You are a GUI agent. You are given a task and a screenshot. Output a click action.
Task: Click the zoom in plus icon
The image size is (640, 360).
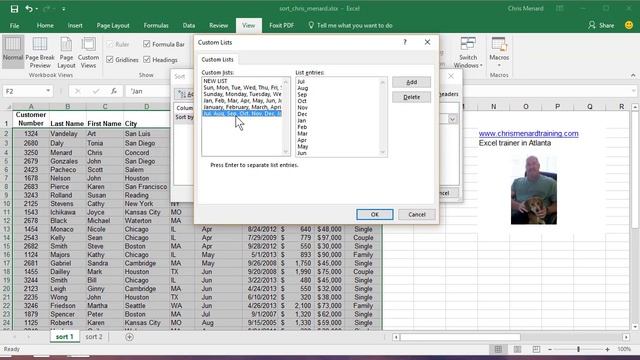(607, 349)
